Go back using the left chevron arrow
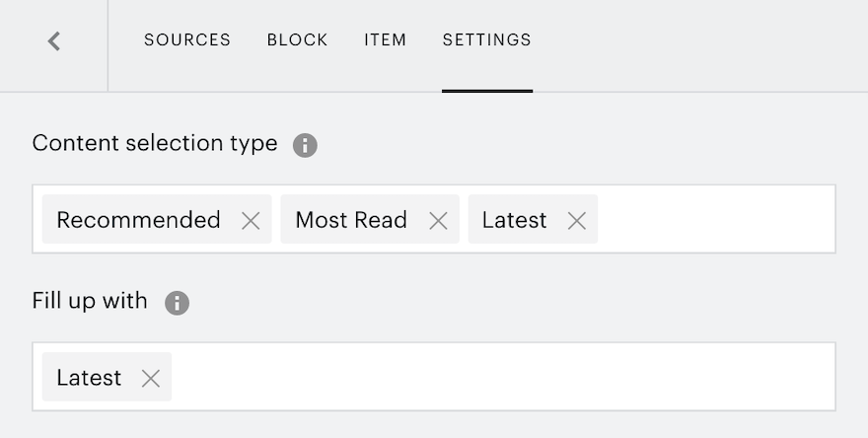The image size is (868, 438). click(x=53, y=41)
